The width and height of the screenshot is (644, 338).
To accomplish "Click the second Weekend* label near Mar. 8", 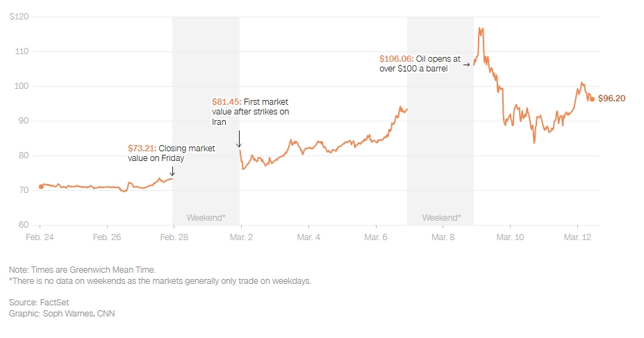I will 440,217.
